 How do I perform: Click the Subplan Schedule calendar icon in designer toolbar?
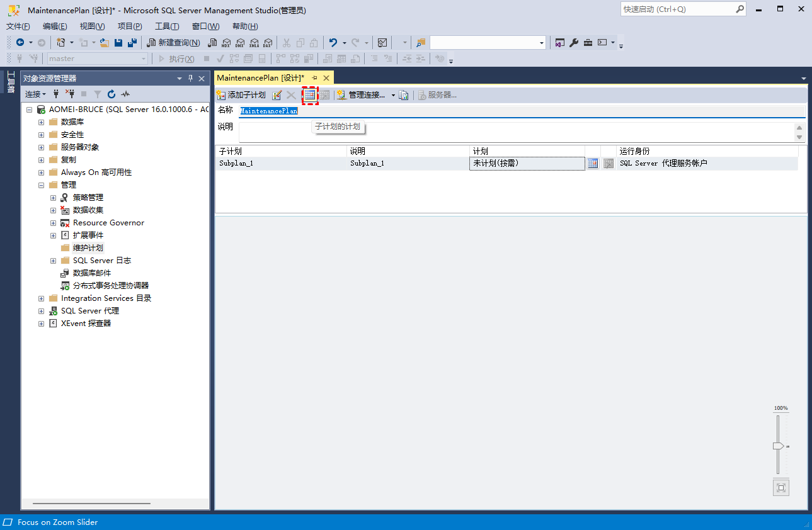click(x=309, y=95)
